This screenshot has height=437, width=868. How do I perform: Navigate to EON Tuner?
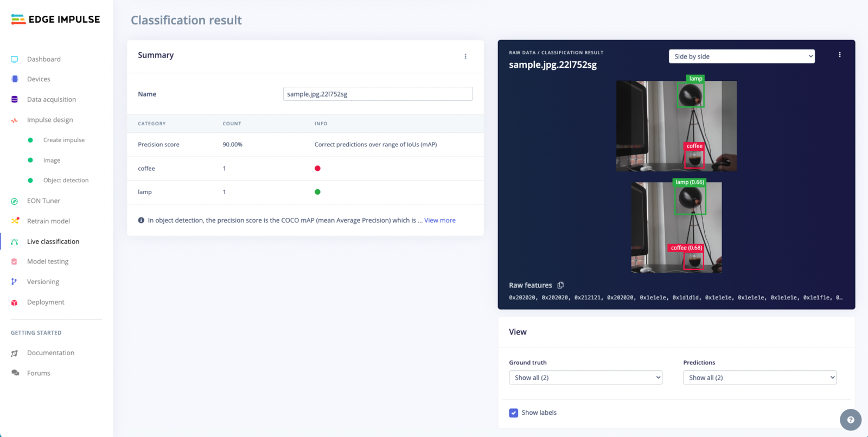(x=43, y=201)
